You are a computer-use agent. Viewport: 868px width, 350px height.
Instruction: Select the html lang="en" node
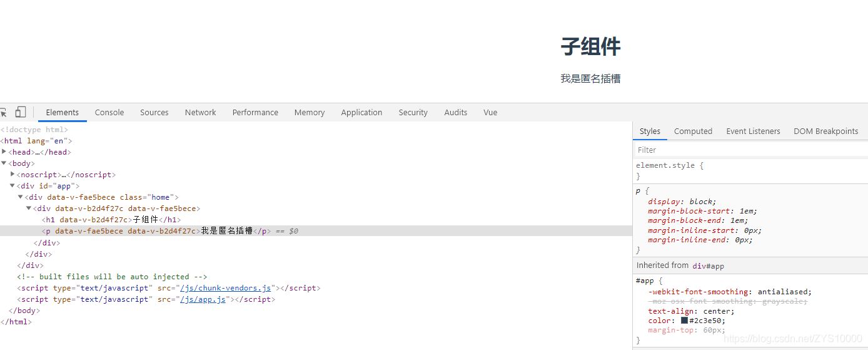[x=36, y=141]
